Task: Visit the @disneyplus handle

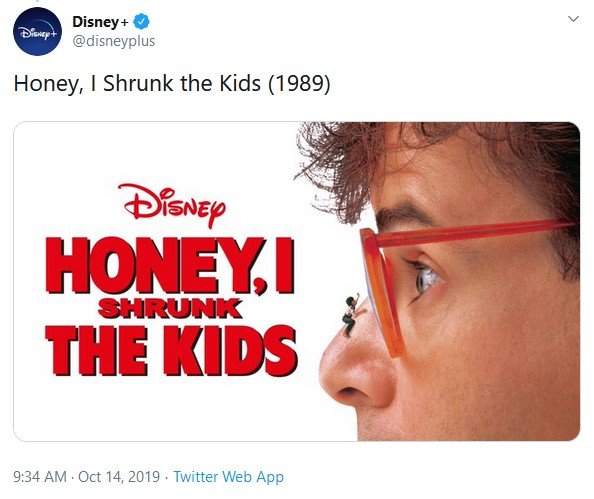Action: 113,41
